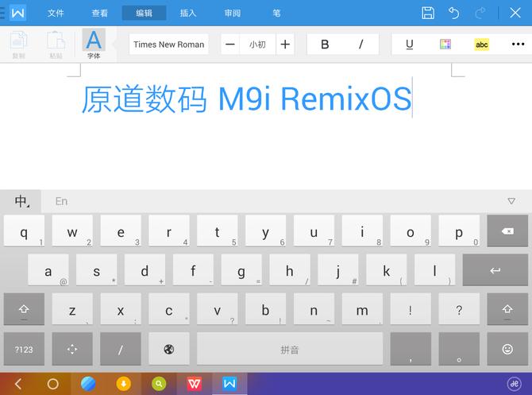Open the 字体 font panel

94,45
